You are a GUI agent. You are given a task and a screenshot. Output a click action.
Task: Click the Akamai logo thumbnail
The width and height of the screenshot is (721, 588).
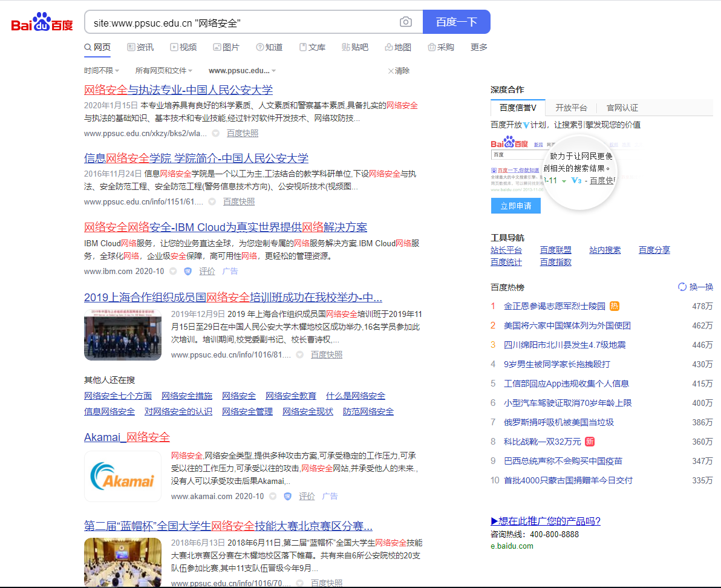(123, 476)
